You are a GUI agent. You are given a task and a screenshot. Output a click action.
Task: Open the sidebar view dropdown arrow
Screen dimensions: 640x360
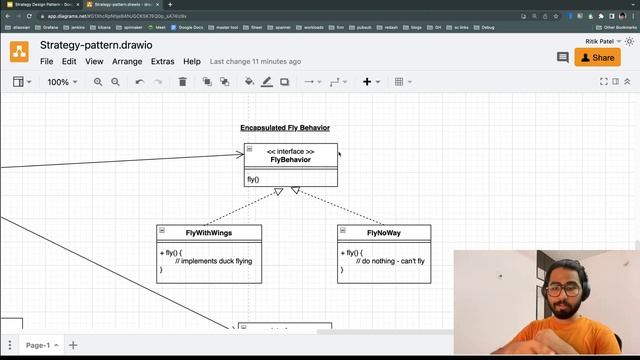[29, 82]
